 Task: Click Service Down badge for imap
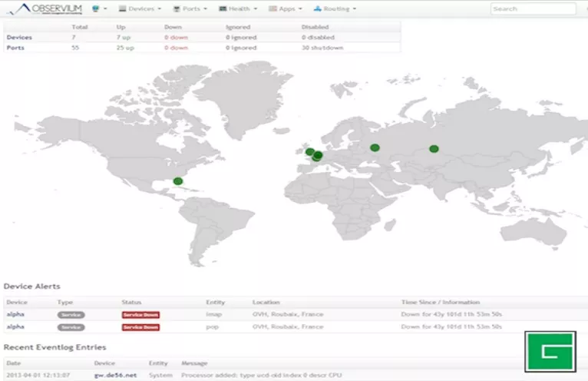pyautogui.click(x=140, y=315)
